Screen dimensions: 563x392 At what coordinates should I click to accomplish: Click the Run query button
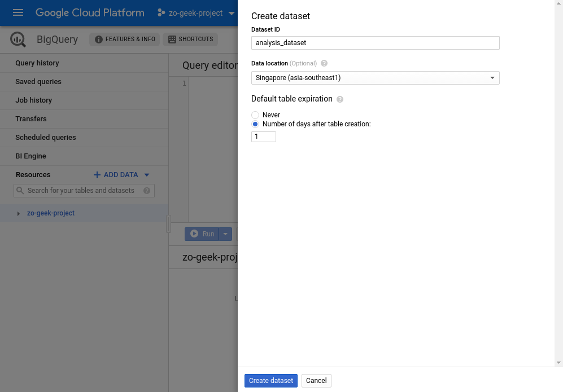[x=202, y=234]
